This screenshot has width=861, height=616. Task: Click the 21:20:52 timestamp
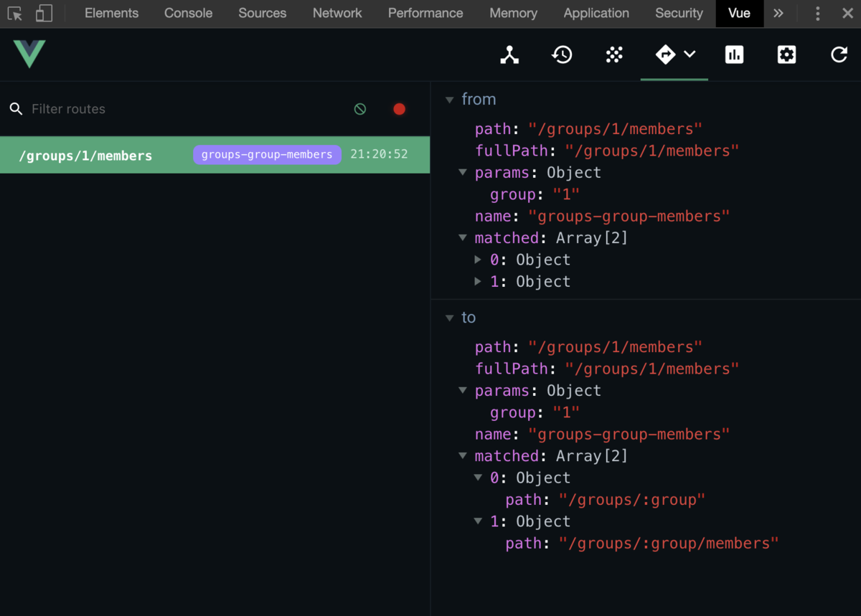[x=379, y=155]
